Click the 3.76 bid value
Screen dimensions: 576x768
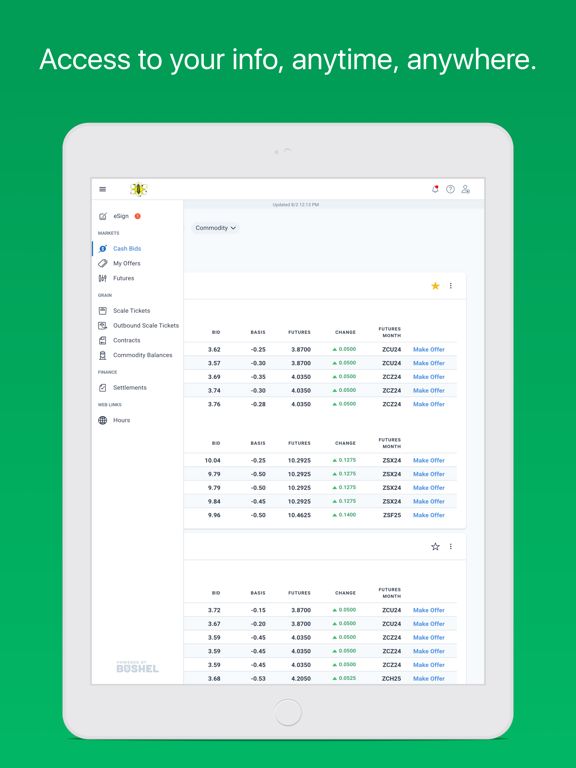[214, 404]
